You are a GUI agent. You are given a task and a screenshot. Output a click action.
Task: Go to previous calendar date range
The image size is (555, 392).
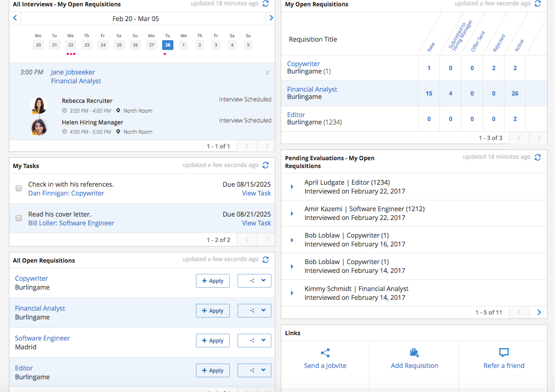[x=15, y=18]
